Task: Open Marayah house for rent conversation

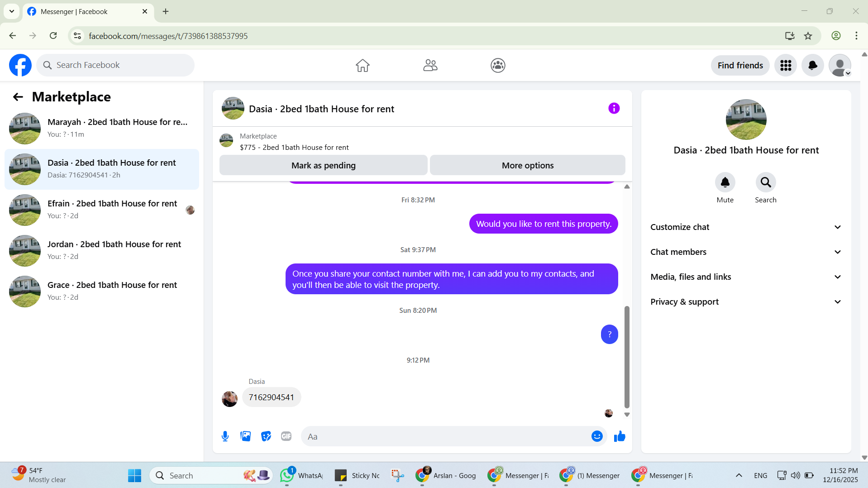Action: tap(102, 129)
